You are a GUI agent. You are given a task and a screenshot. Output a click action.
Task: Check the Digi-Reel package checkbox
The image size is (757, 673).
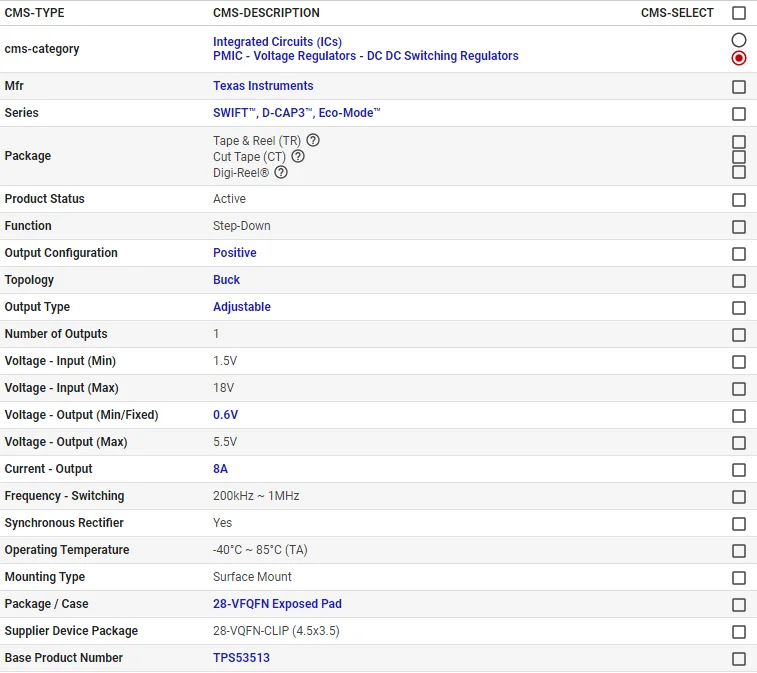pos(739,172)
